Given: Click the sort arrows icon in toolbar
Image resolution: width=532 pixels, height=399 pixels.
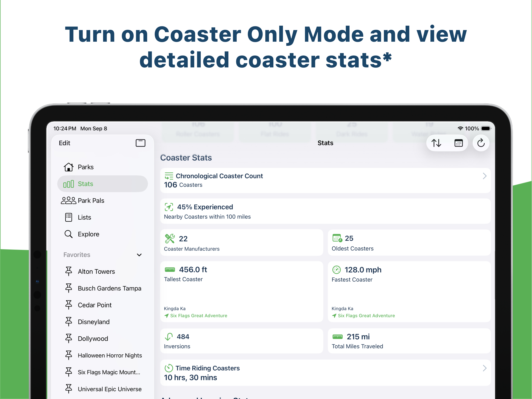Looking at the screenshot, I should [436, 143].
